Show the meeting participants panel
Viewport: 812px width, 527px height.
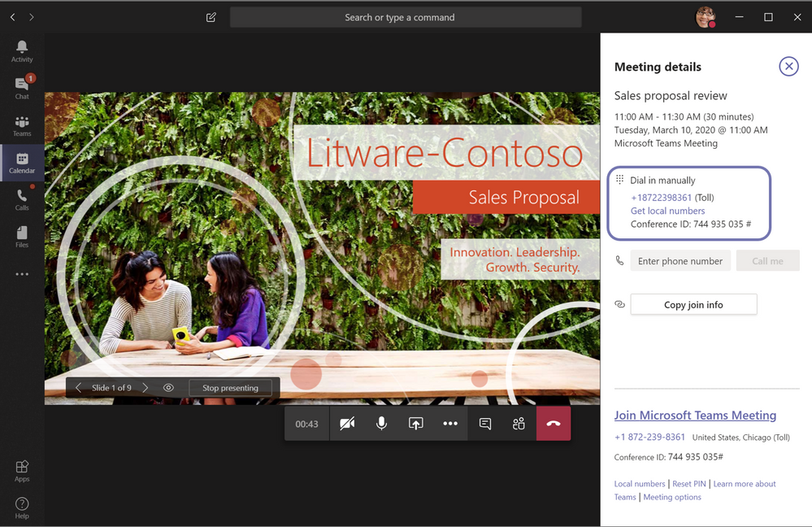[519, 424]
